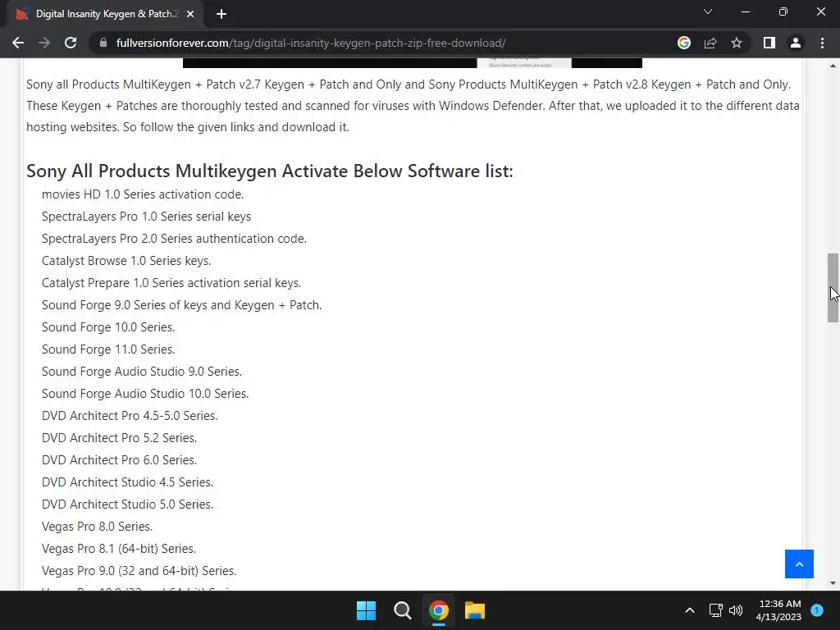Click 'Catalyst Browse 1.0 Series keys.'
Image resolution: width=840 pixels, height=630 pixels.
(x=126, y=261)
